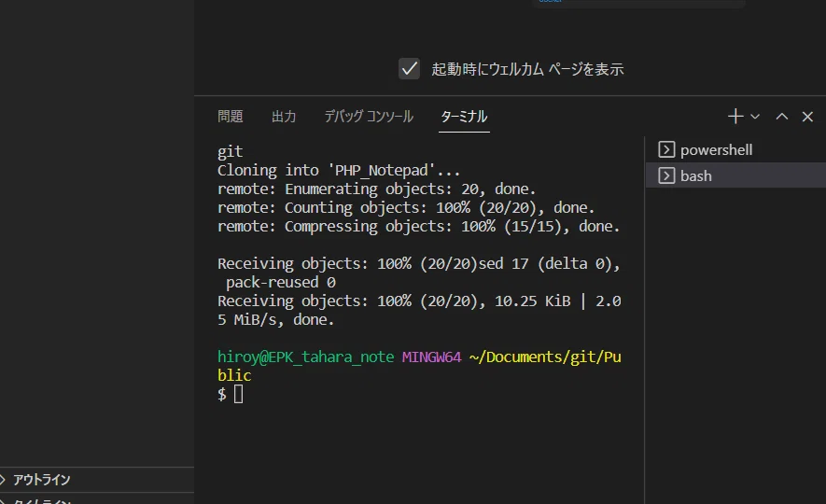Click the "5 MiB/s, done." line
This screenshot has height=504, width=826.
275,320
